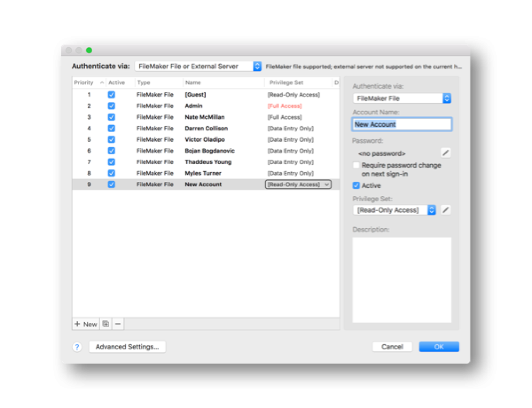This screenshot has width=532, height=408.
Task: Click the Cancel button
Action: 392,347
